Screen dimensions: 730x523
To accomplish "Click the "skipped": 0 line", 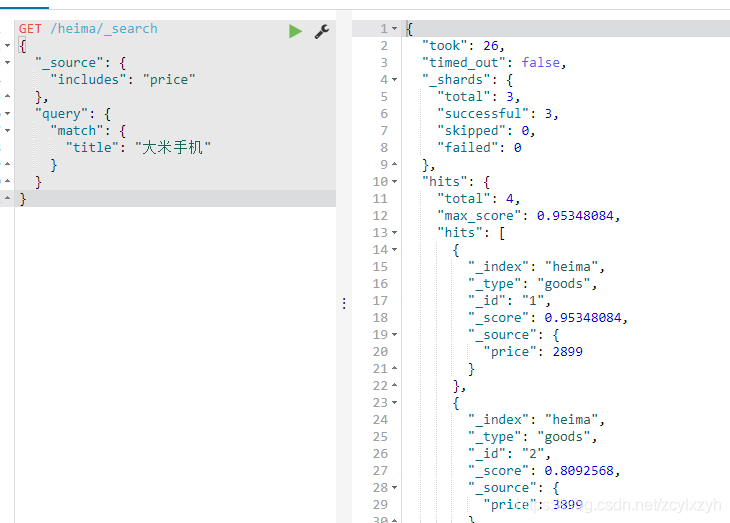I will click(x=486, y=131).
